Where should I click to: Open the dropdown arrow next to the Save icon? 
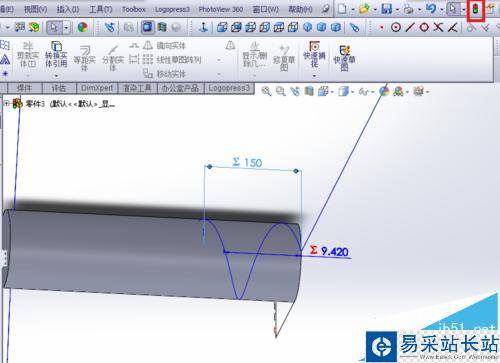(397, 10)
